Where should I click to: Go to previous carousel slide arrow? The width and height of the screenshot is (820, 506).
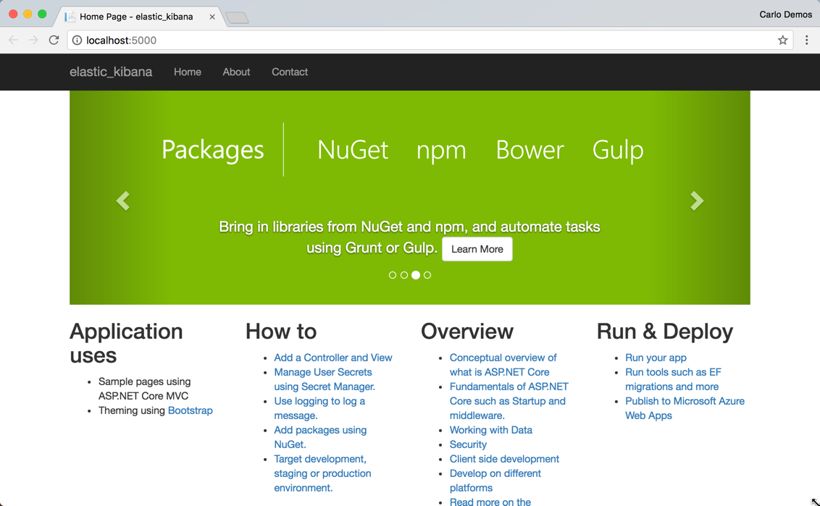coord(123,201)
